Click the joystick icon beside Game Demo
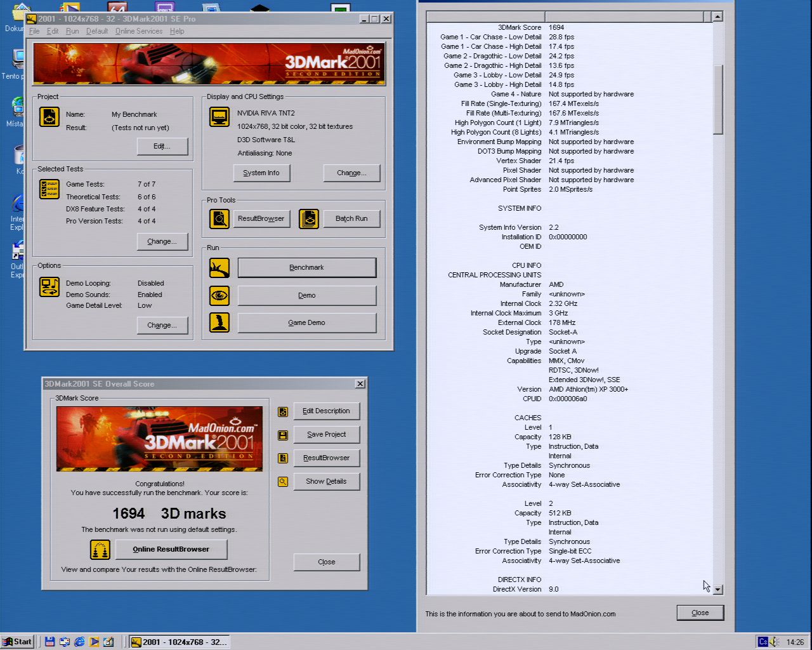The width and height of the screenshot is (812, 650). [219, 322]
